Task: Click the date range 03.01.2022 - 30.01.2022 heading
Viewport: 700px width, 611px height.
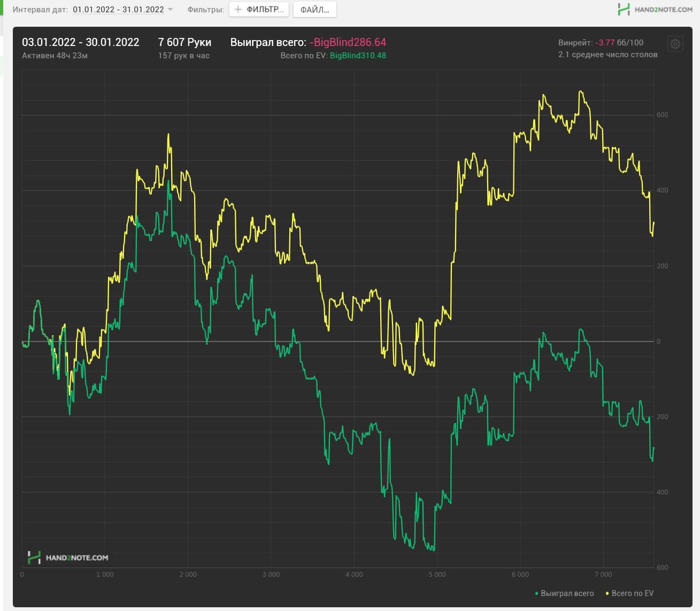Action: tap(81, 42)
